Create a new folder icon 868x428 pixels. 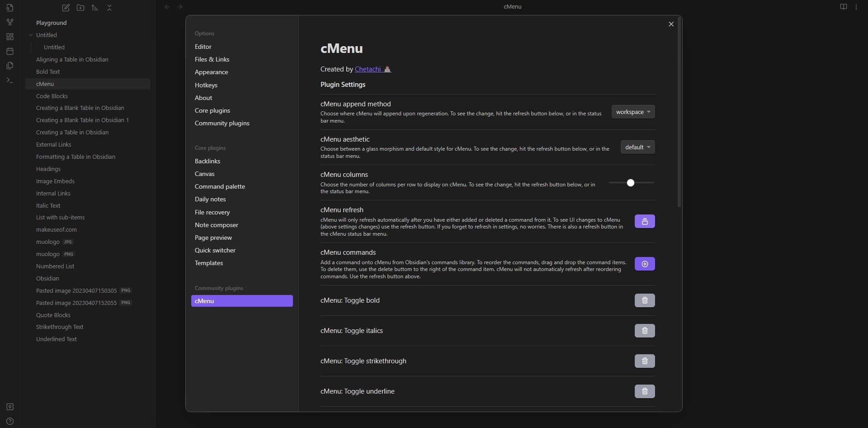(x=80, y=8)
